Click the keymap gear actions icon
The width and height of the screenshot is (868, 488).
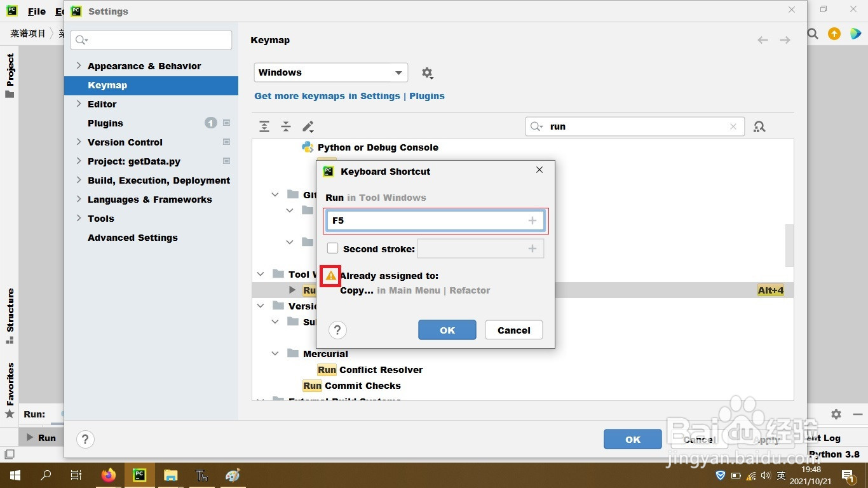[x=428, y=73]
